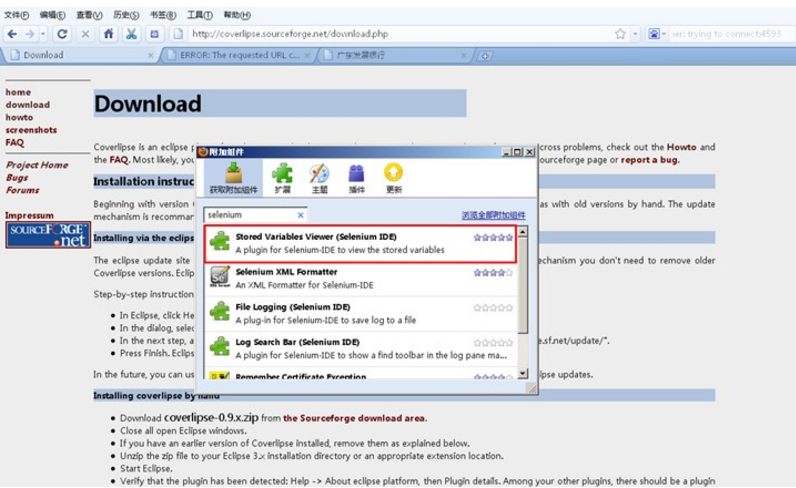Stop loading with the X toolbar button
Image resolution: width=796 pixels, height=488 pixels.
(x=85, y=34)
